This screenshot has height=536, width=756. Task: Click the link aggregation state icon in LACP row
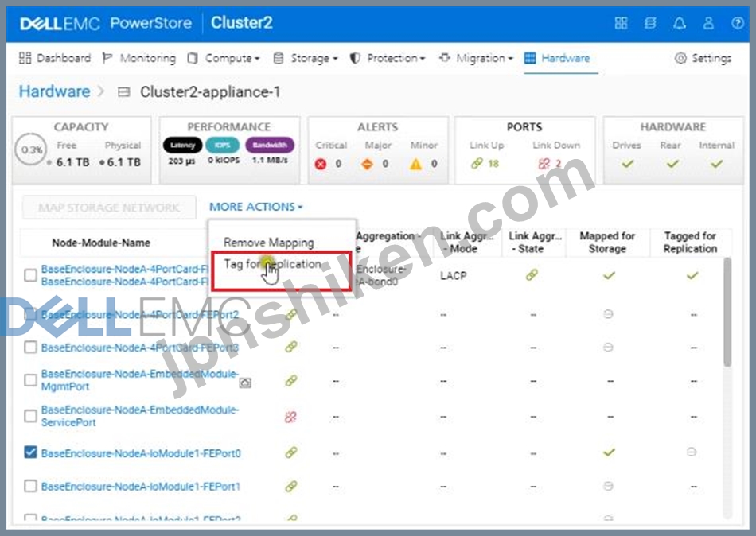pyautogui.click(x=532, y=274)
